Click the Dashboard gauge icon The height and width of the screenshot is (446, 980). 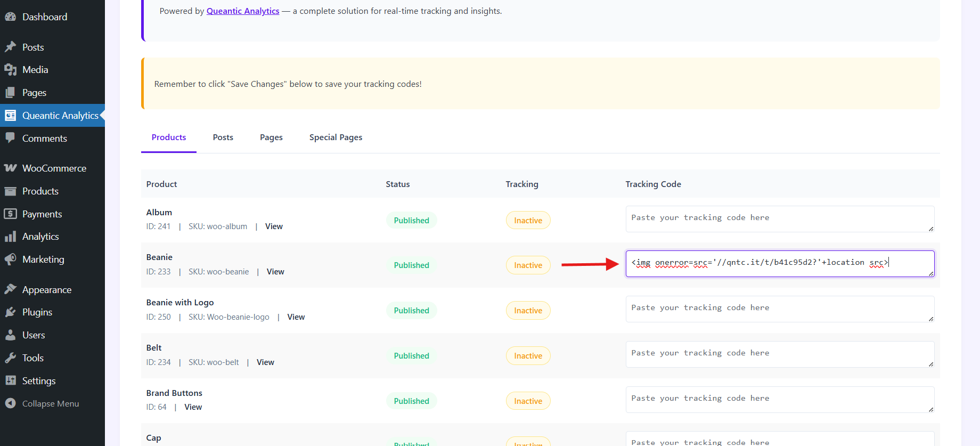coord(11,17)
